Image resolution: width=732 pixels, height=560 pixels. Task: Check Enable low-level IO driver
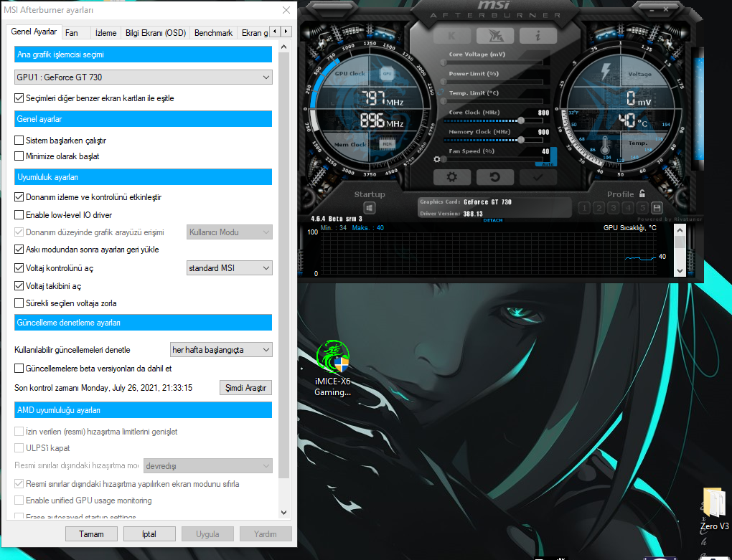(x=19, y=215)
